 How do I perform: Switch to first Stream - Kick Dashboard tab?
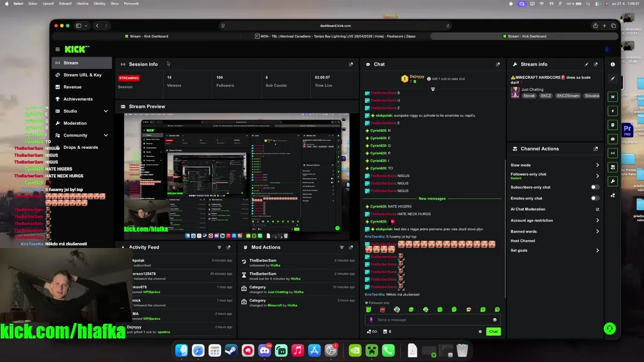[146, 36]
